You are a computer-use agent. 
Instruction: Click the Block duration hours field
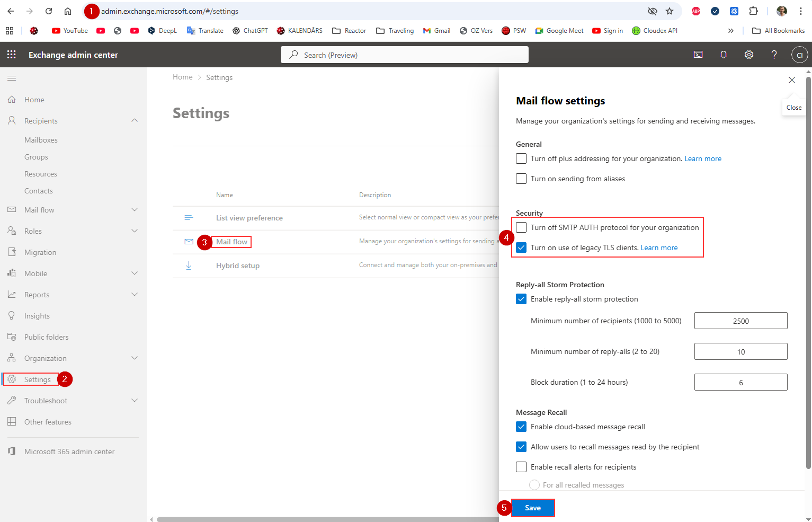(740, 382)
